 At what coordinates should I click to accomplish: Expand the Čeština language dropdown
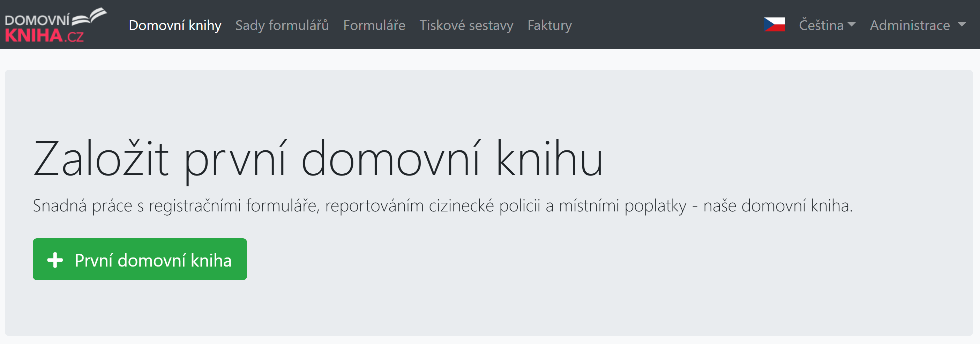click(827, 25)
